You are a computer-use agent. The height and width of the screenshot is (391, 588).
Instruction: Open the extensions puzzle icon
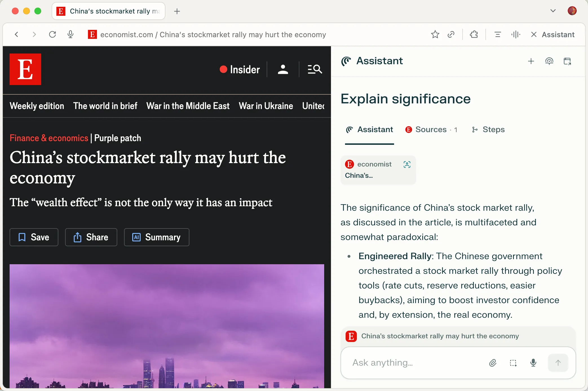pyautogui.click(x=474, y=34)
